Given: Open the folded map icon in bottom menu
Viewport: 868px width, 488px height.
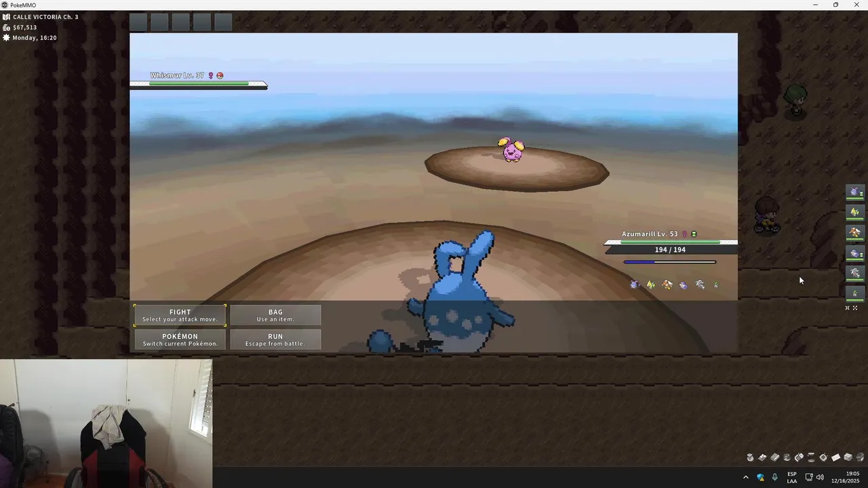Looking at the screenshot, I should [762, 457].
